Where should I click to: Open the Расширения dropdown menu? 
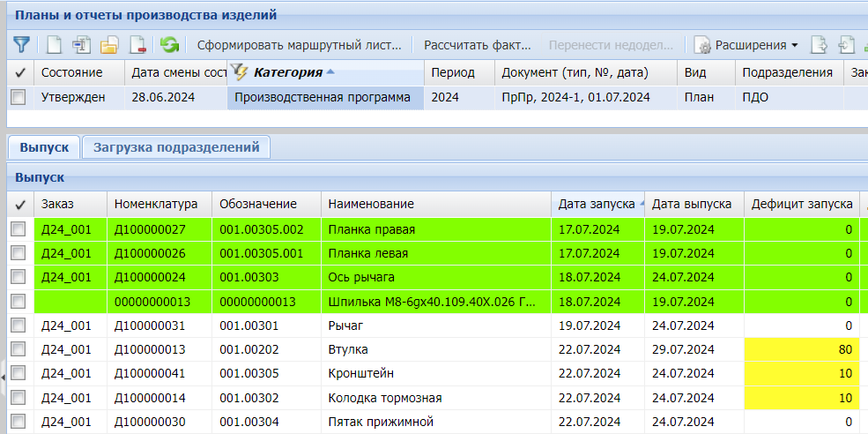(748, 44)
